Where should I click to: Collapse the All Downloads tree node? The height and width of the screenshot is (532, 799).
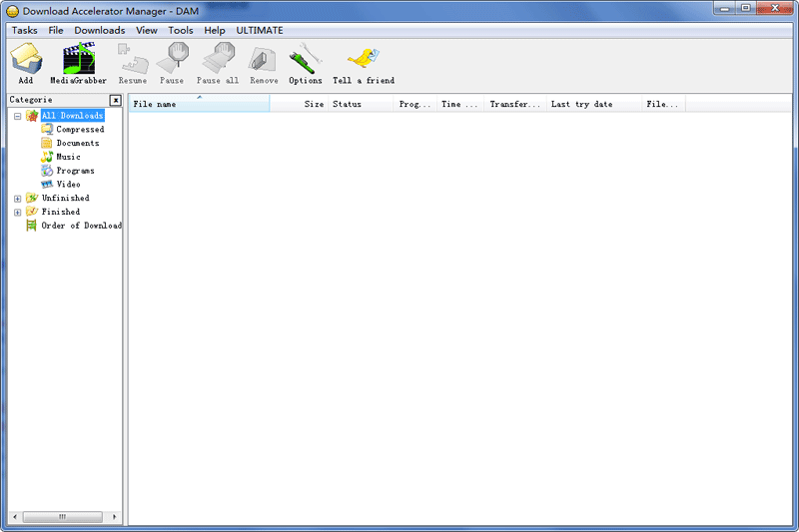(17, 117)
